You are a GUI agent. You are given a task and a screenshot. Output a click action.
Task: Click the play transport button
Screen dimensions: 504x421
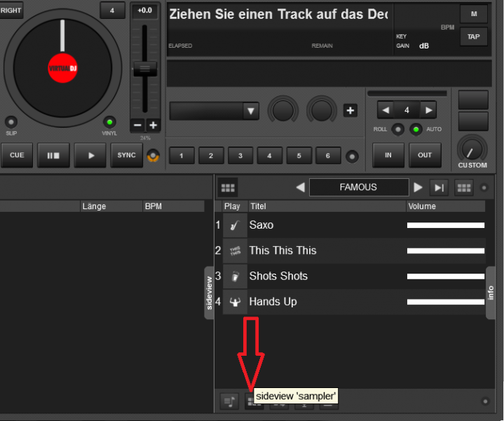tap(90, 156)
